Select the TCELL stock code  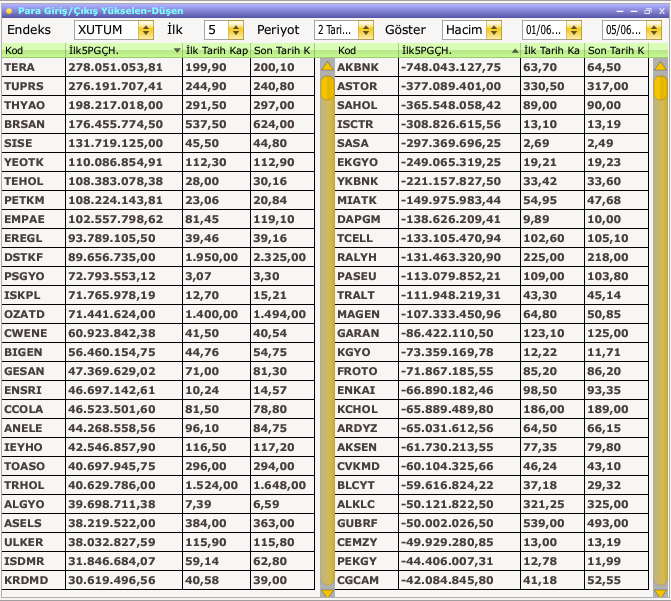(x=355, y=238)
